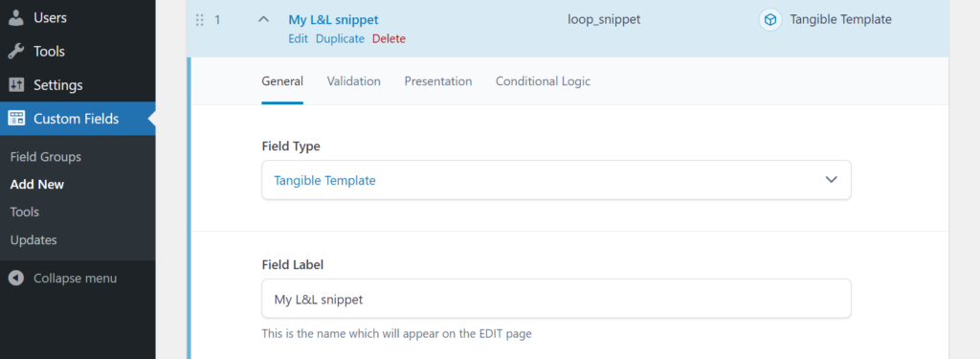Image resolution: width=980 pixels, height=359 pixels.
Task: Switch to the Presentation tab
Action: point(438,81)
